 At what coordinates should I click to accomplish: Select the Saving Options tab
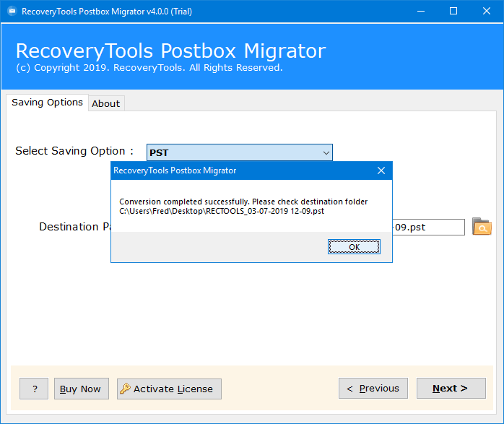pyautogui.click(x=47, y=103)
